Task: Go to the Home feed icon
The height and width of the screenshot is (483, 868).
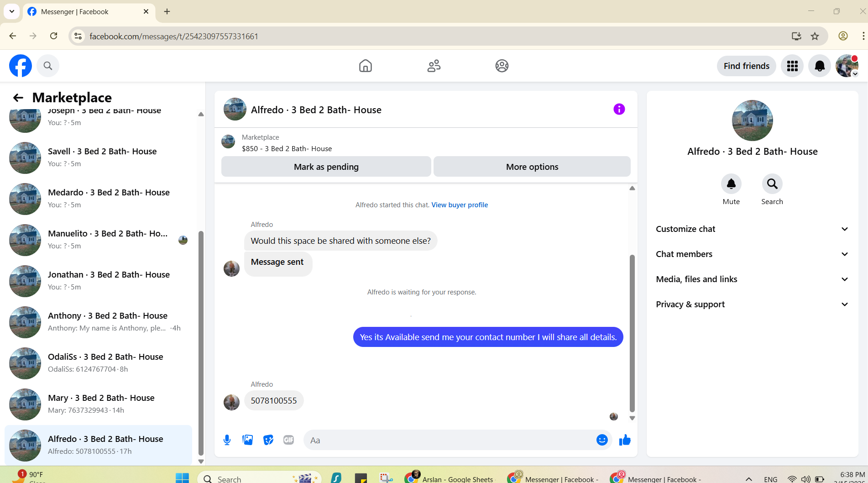Action: pos(365,66)
